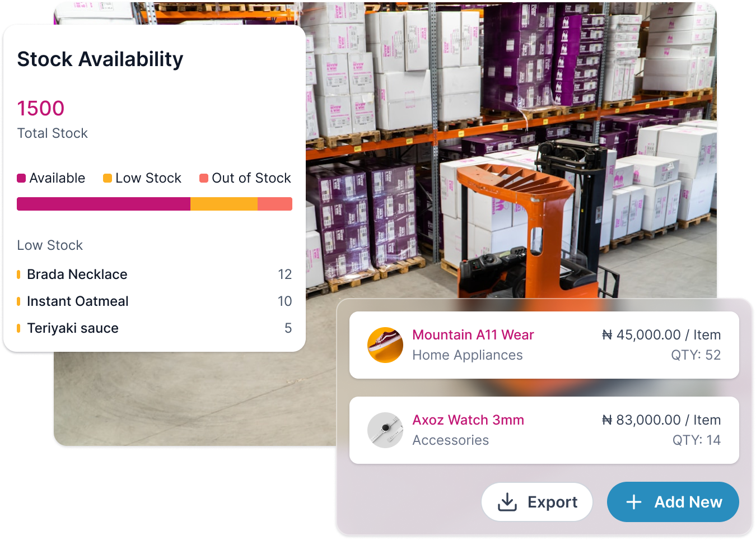Screen dimensions: 756x540
Task: Open the Mountain A11 Wear shoe thumbnail
Action: [385, 345]
